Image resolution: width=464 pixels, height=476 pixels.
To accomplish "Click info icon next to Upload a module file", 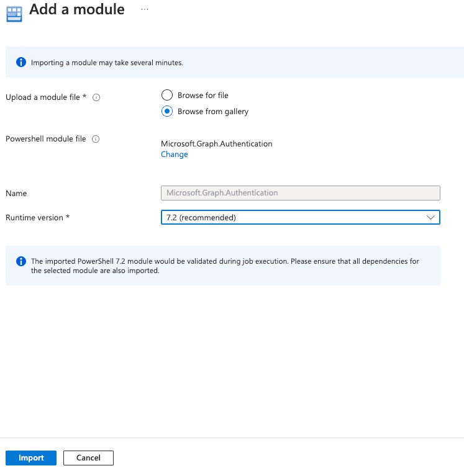I will point(96,97).
